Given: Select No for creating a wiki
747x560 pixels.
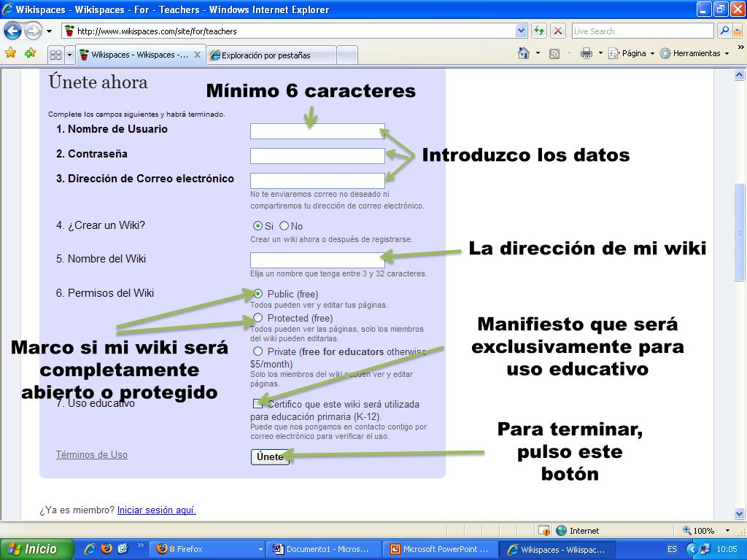Looking at the screenshot, I should point(284,226).
